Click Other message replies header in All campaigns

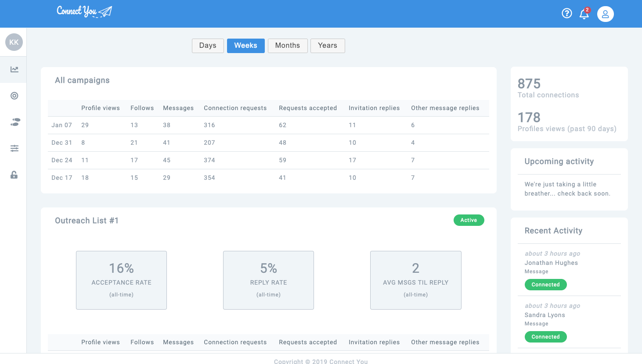point(445,108)
